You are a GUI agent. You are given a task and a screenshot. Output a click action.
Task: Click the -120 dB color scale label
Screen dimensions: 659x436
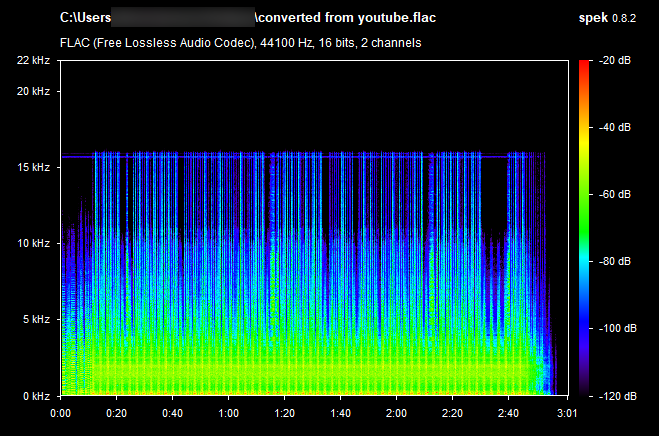(x=613, y=396)
